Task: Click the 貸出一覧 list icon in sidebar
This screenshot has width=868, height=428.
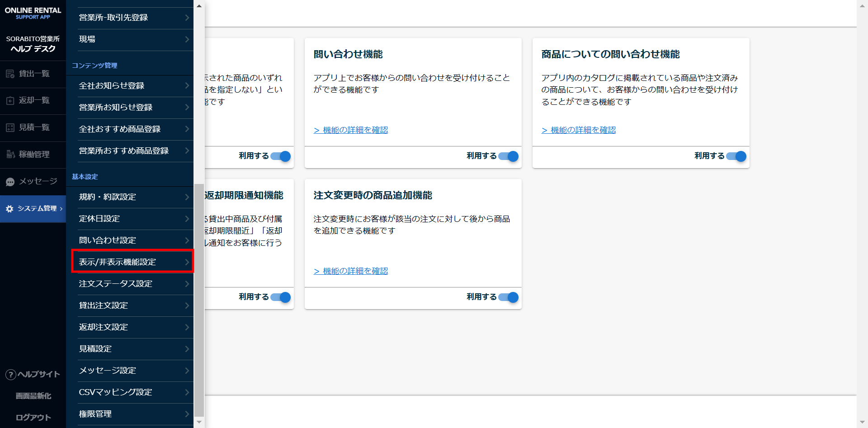Action: [10, 74]
